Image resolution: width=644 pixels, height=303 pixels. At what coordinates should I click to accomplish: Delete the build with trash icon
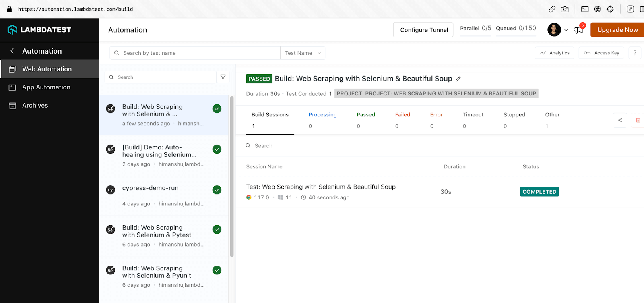tap(638, 120)
